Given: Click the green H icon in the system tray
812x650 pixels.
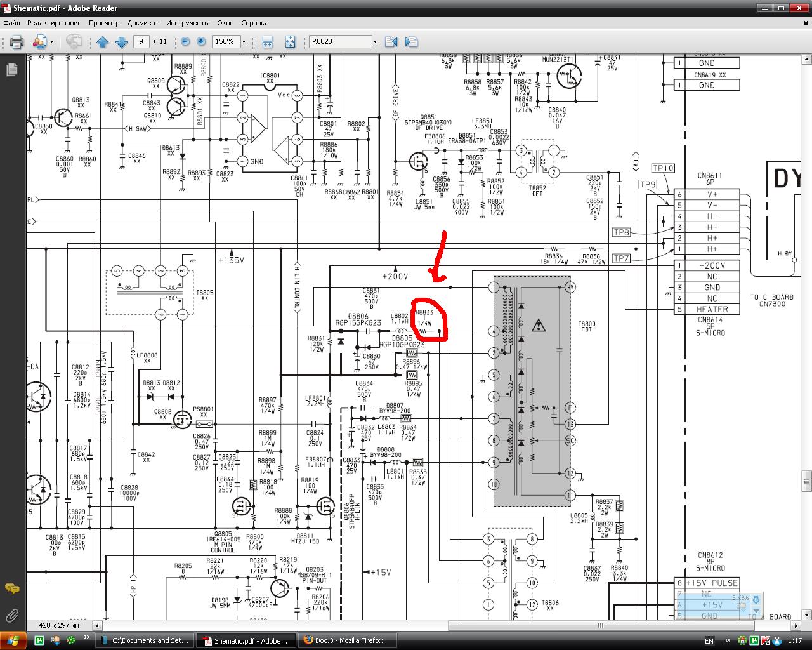Looking at the screenshot, I should point(755,640).
